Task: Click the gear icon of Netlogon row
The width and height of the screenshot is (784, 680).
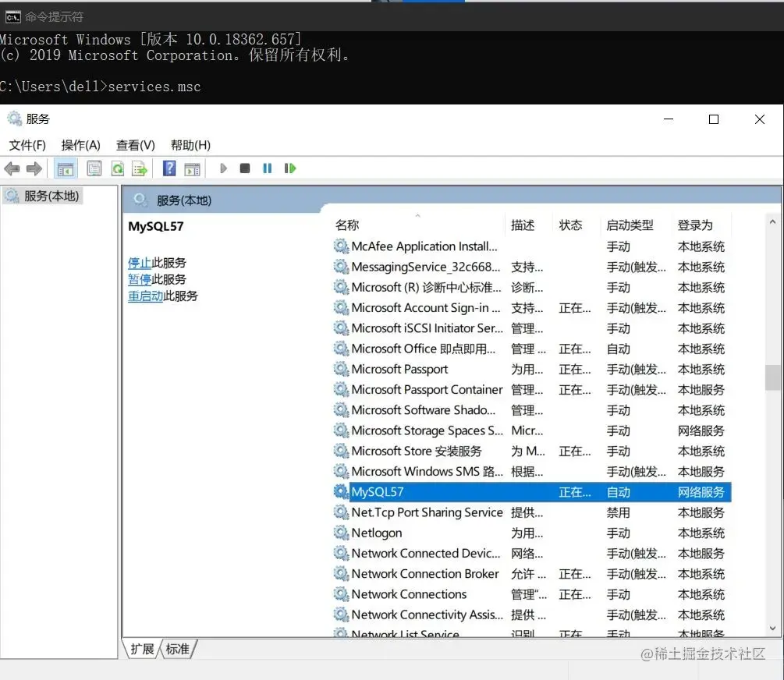Action: coord(341,533)
